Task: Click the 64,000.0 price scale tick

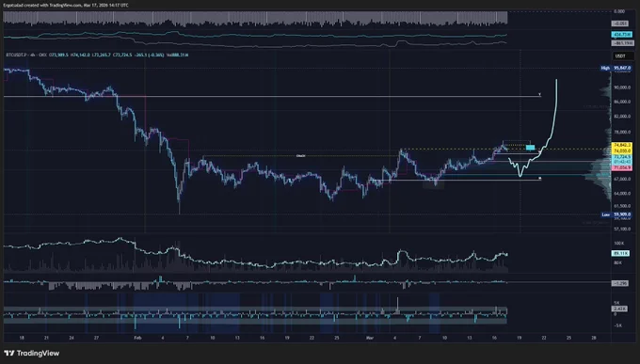Action: [x=622, y=193]
